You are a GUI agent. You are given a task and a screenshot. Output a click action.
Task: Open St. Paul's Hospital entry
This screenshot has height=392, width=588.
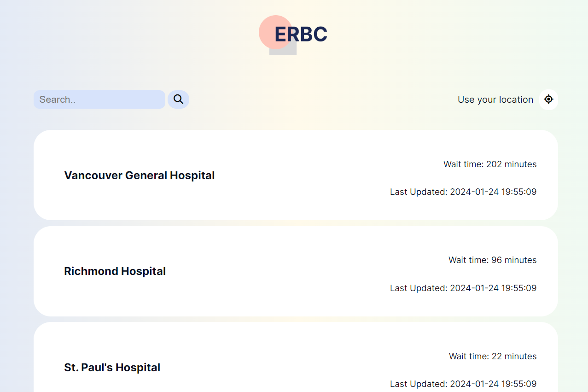[x=112, y=368]
